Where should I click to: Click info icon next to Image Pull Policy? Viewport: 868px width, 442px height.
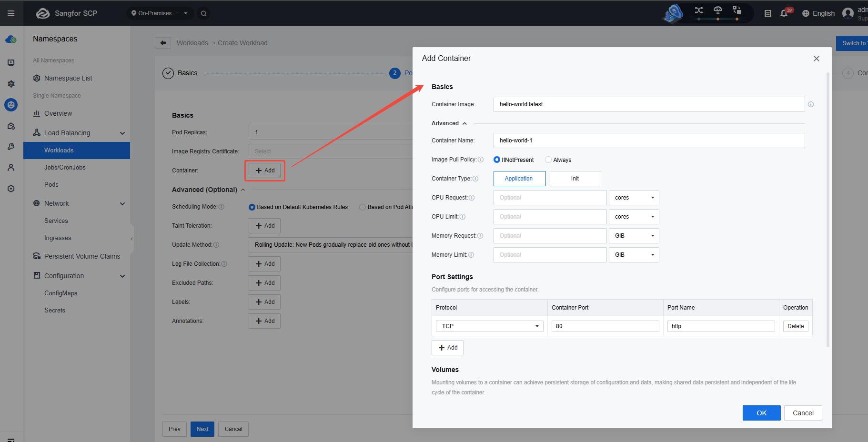click(x=481, y=160)
